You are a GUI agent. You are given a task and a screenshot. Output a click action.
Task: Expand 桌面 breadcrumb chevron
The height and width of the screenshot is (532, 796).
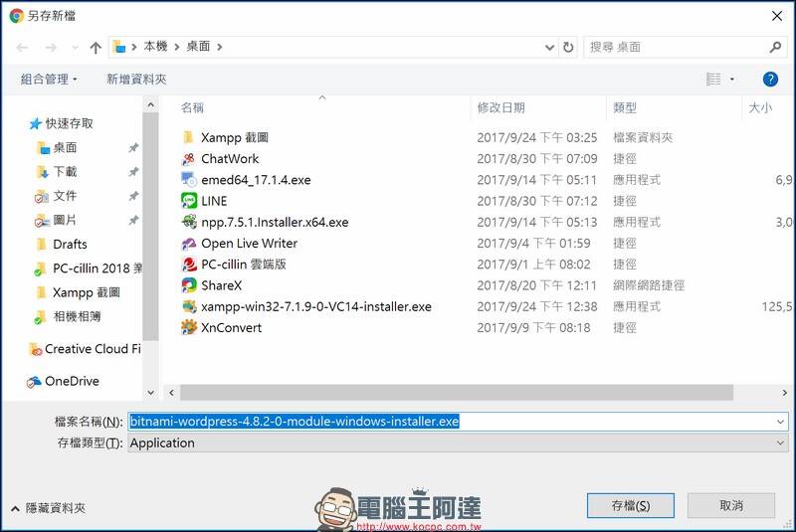(219, 47)
